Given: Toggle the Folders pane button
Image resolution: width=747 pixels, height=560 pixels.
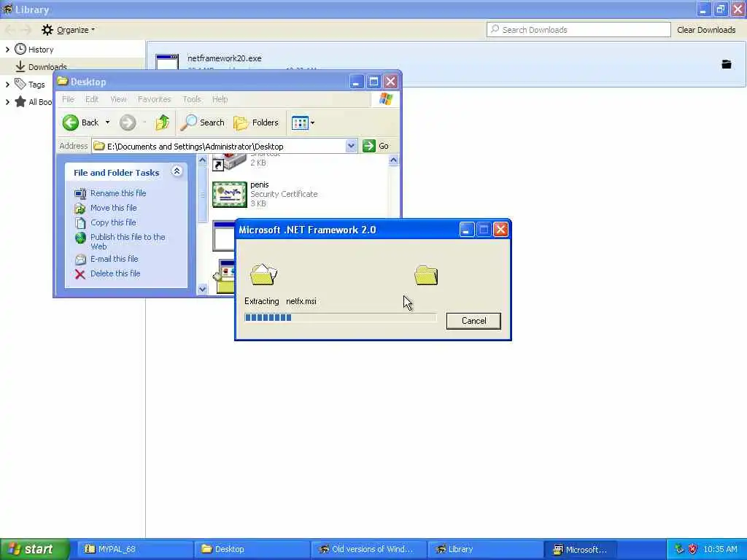Looking at the screenshot, I should click(x=256, y=122).
